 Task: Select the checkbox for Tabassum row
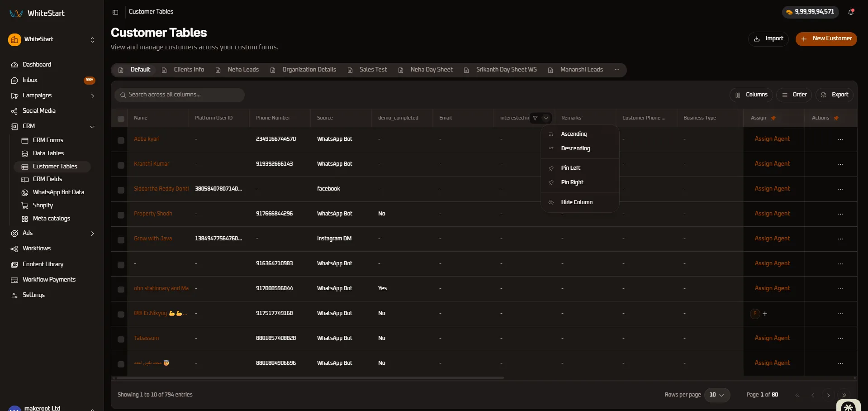[121, 339]
